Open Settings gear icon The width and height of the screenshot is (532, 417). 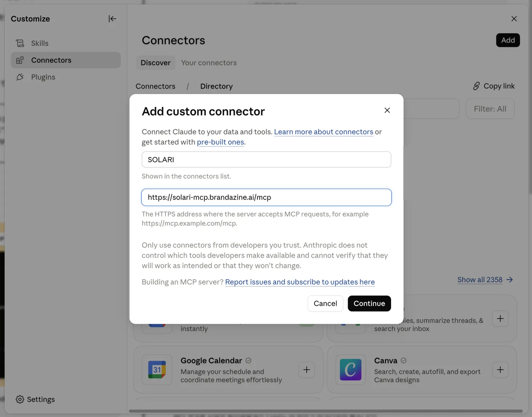[x=20, y=399]
